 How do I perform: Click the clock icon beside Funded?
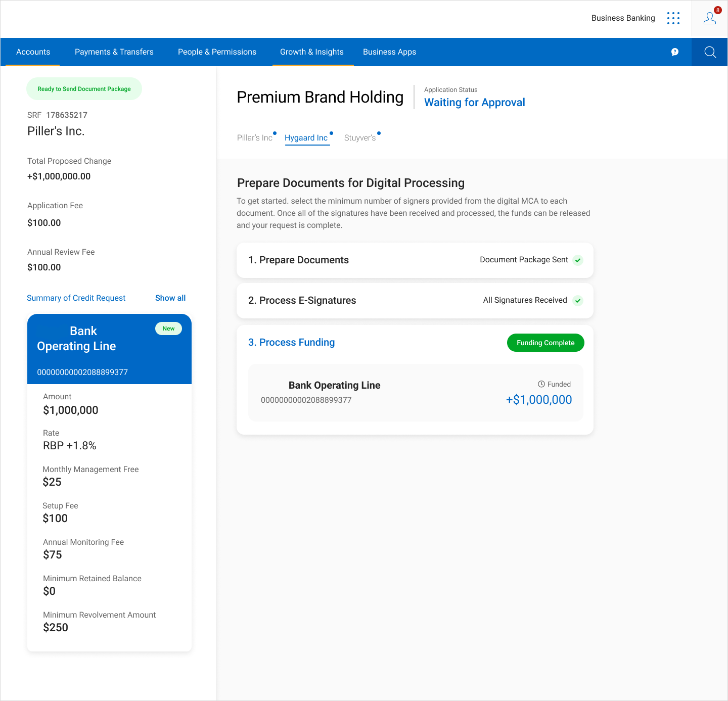[541, 384]
